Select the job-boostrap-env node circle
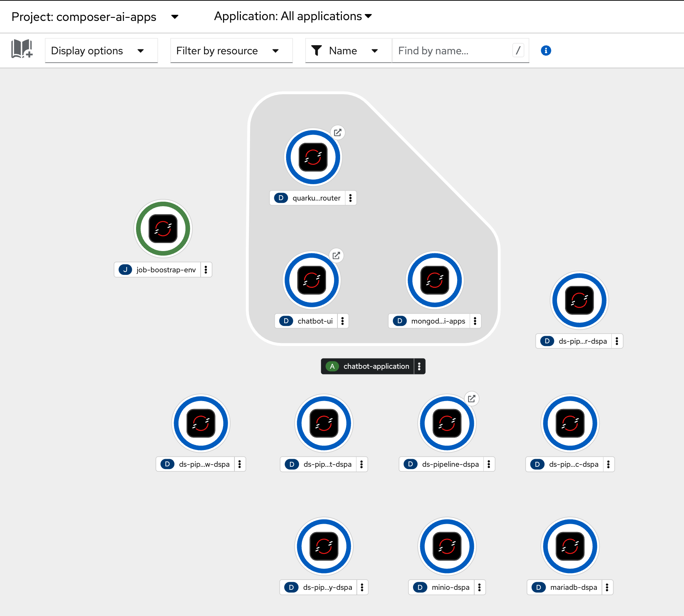The image size is (684, 616). pyautogui.click(x=163, y=229)
